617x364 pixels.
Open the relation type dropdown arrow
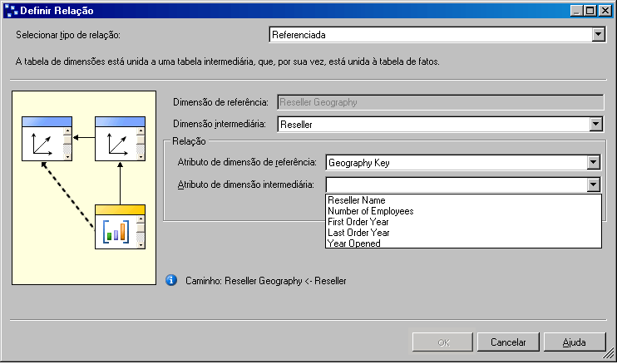tap(597, 35)
